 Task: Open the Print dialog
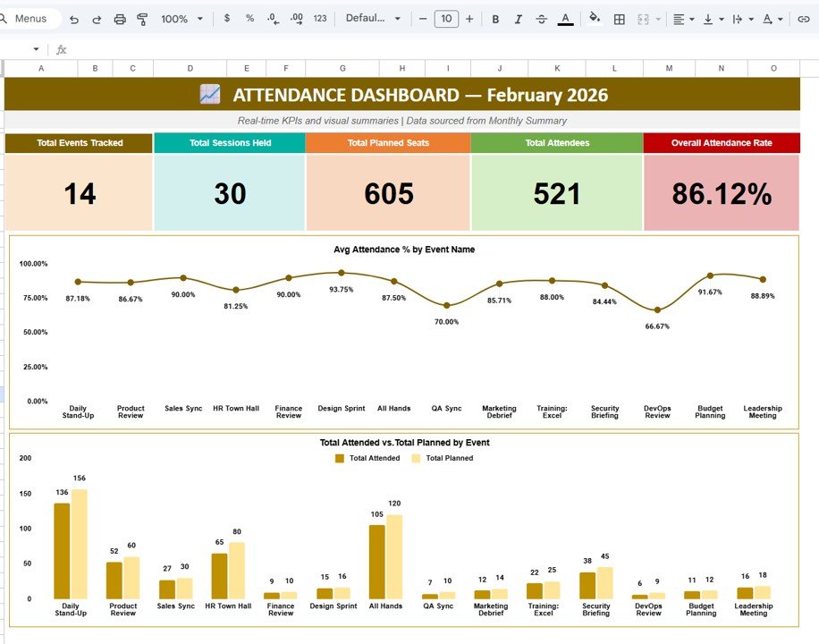pos(119,18)
